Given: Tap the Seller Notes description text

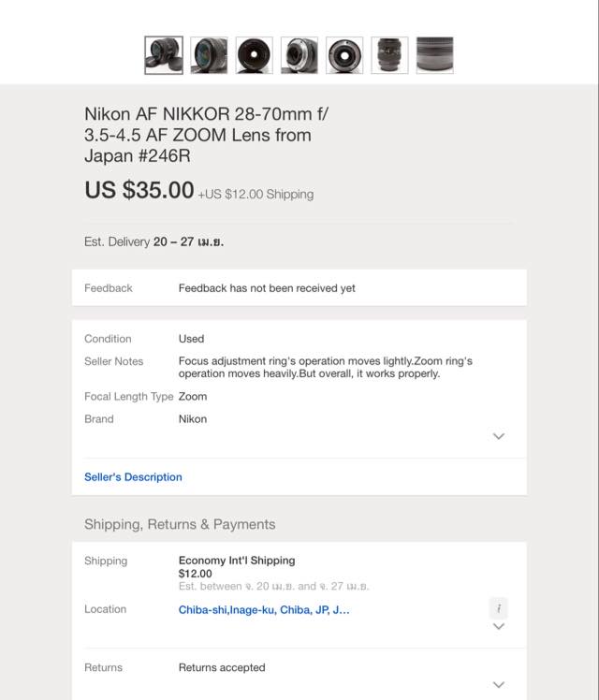Looking at the screenshot, I should coord(325,367).
